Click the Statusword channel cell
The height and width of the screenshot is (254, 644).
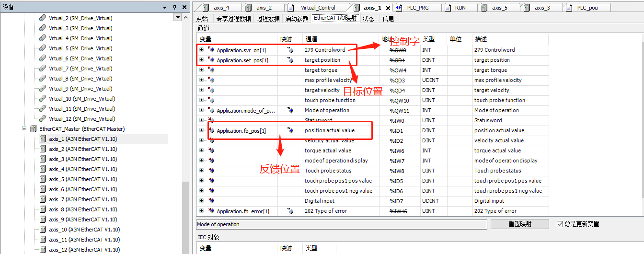(341, 120)
